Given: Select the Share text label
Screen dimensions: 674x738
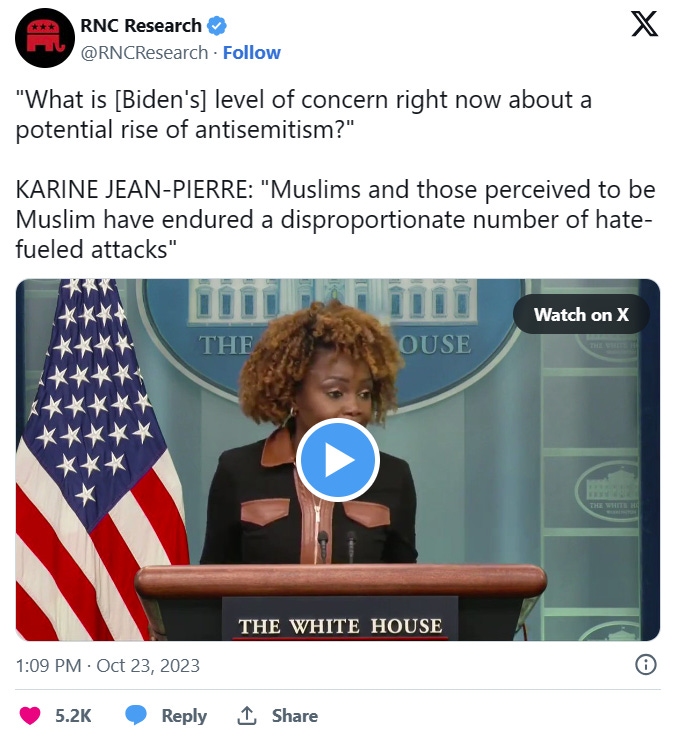Looking at the screenshot, I should 295,715.
